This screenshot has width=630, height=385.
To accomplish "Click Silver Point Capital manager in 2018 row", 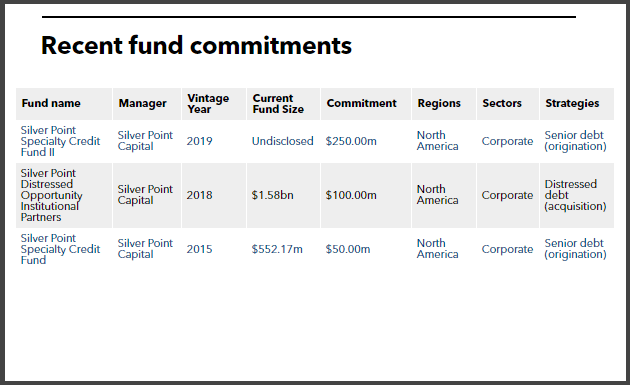I will [145, 195].
